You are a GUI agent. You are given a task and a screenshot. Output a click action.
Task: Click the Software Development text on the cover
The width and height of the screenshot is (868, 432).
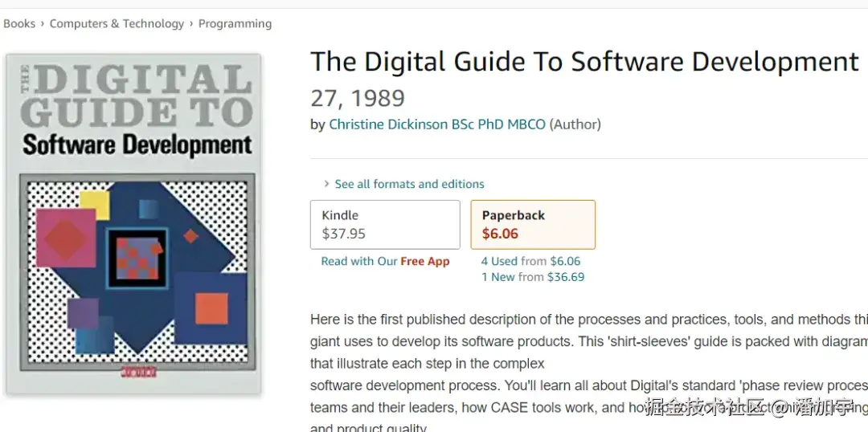[137, 145]
